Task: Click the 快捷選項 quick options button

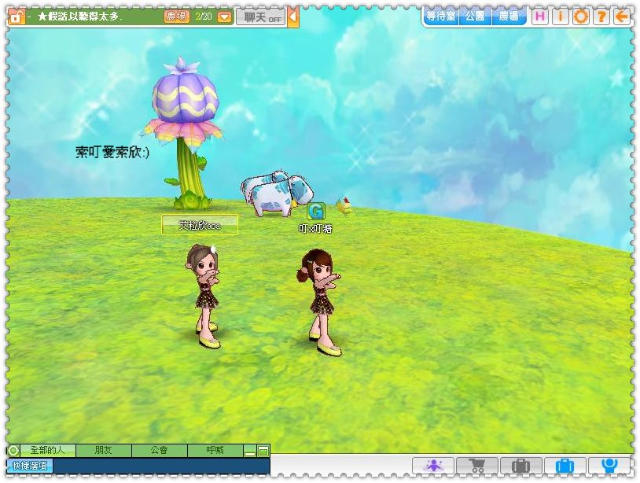Action: pos(30,466)
